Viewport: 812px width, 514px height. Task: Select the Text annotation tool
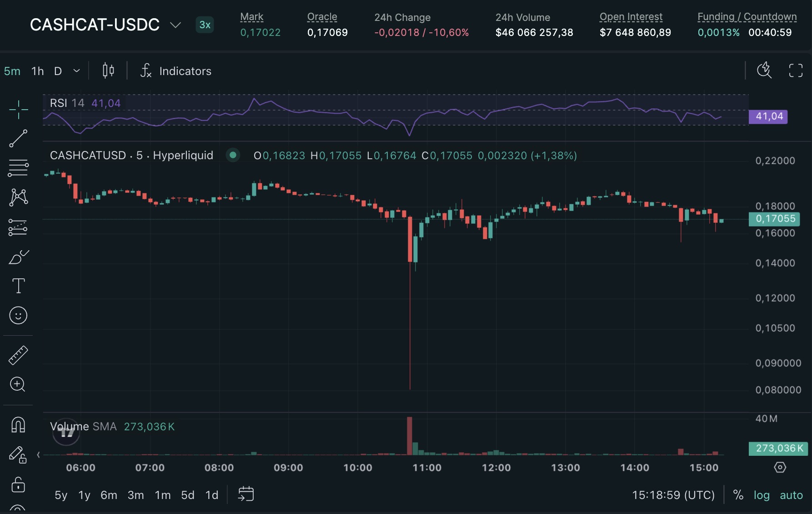pos(18,286)
